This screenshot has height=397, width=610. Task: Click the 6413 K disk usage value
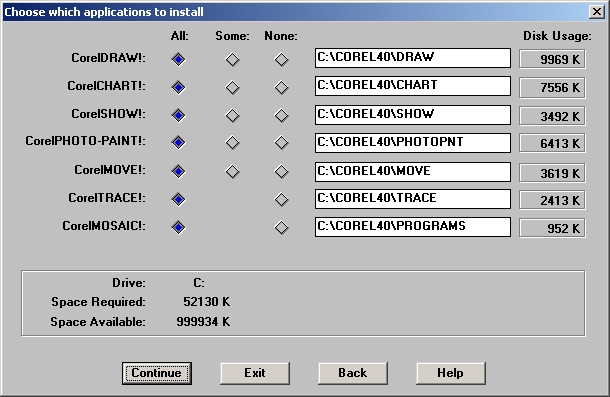(552, 144)
